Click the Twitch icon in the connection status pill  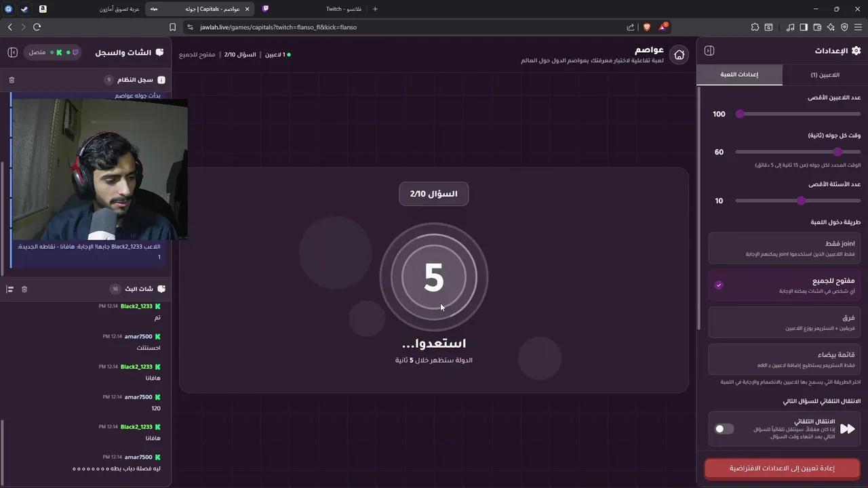75,52
